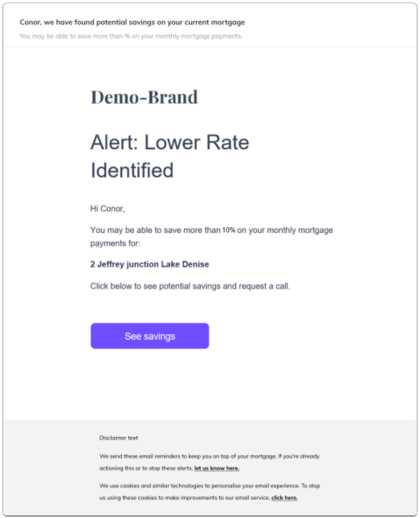Click the grey preheader text below the subject
420x518 pixels.
(x=131, y=36)
